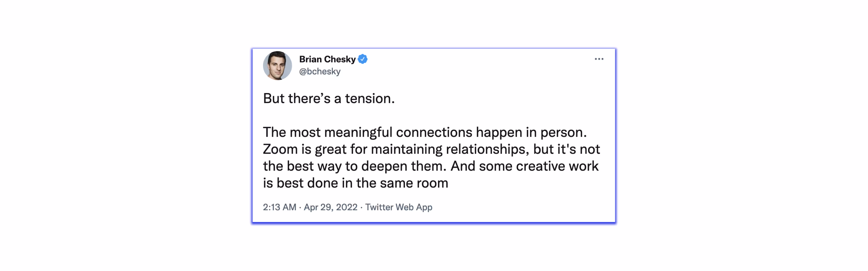This screenshot has width=868, height=271.
Task: Click inside the tweet card border
Action: coord(431,135)
